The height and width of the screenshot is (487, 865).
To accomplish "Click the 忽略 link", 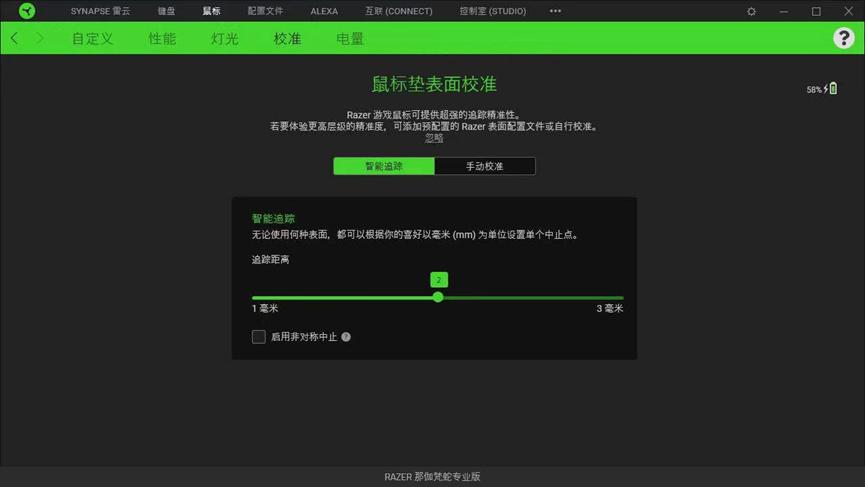I will (434, 138).
